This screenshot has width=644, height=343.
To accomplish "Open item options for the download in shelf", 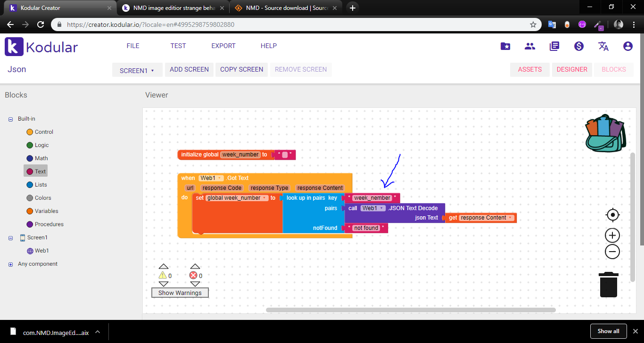I will 98,332.
